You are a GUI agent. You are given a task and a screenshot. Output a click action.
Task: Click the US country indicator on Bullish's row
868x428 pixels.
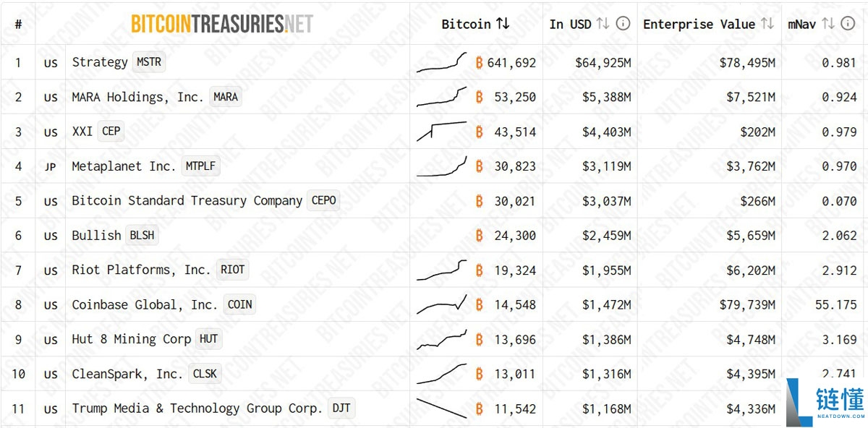point(50,236)
